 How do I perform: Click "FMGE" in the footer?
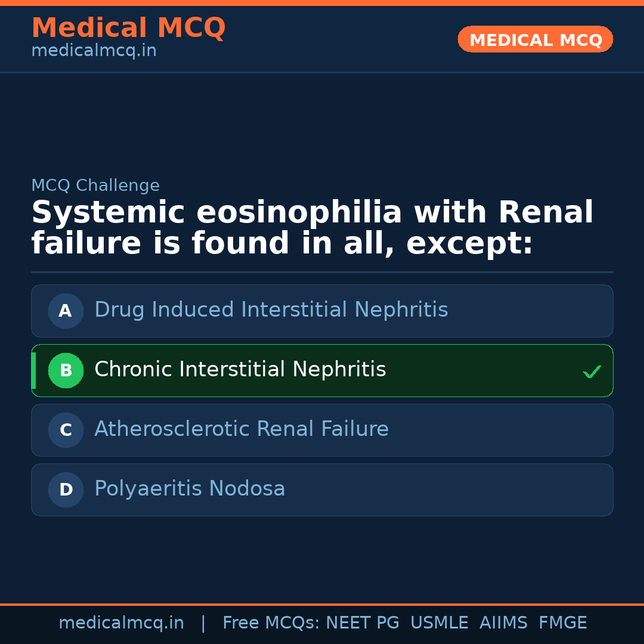click(x=562, y=623)
